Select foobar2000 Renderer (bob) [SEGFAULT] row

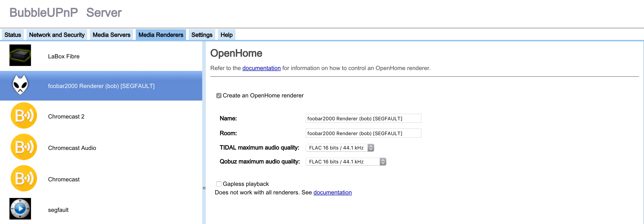point(101,86)
